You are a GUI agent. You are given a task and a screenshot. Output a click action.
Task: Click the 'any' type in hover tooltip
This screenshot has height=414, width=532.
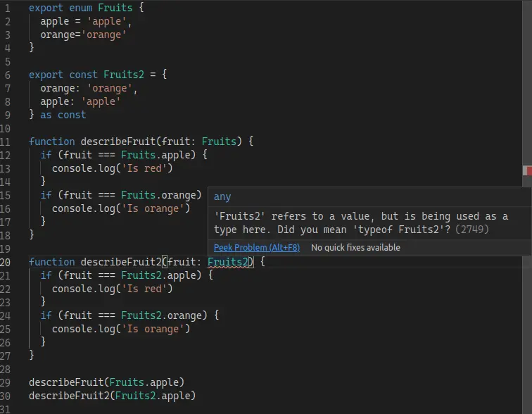coord(222,197)
